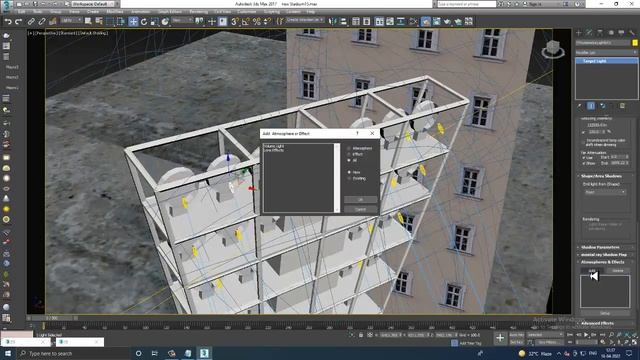
Task: Open the Graph Editors menu
Action: [170, 12]
